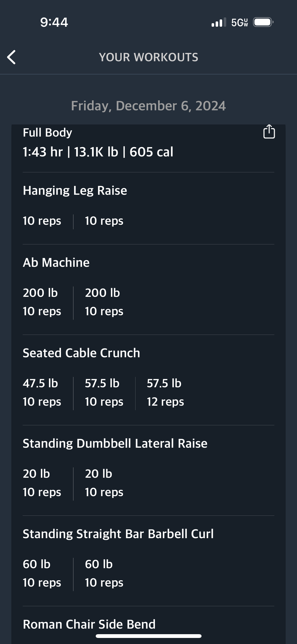
Task: Tap the cellular signal bars icon
Action: pos(219,22)
